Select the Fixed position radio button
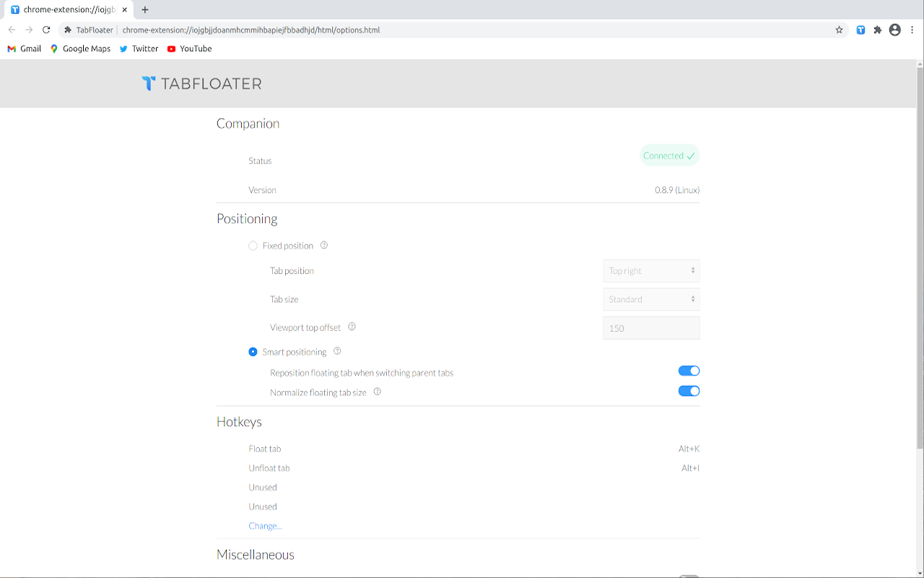 [x=253, y=245]
